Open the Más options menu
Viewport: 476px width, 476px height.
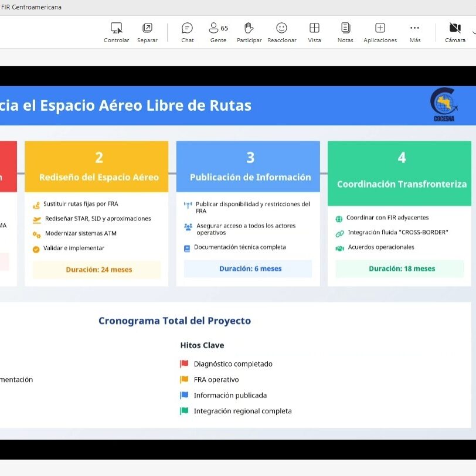point(414,28)
